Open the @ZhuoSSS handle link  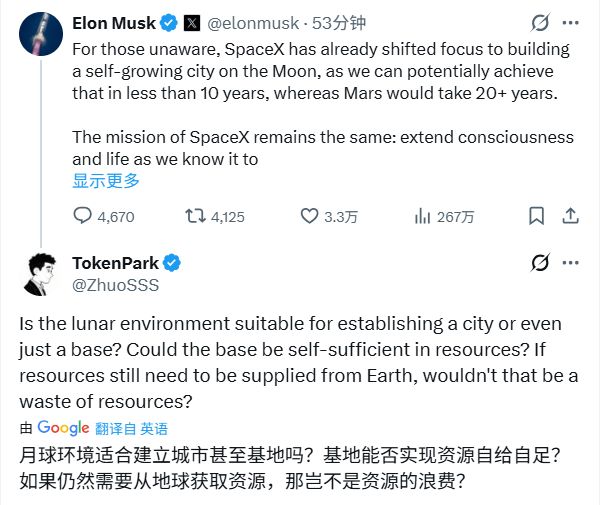click(x=116, y=285)
